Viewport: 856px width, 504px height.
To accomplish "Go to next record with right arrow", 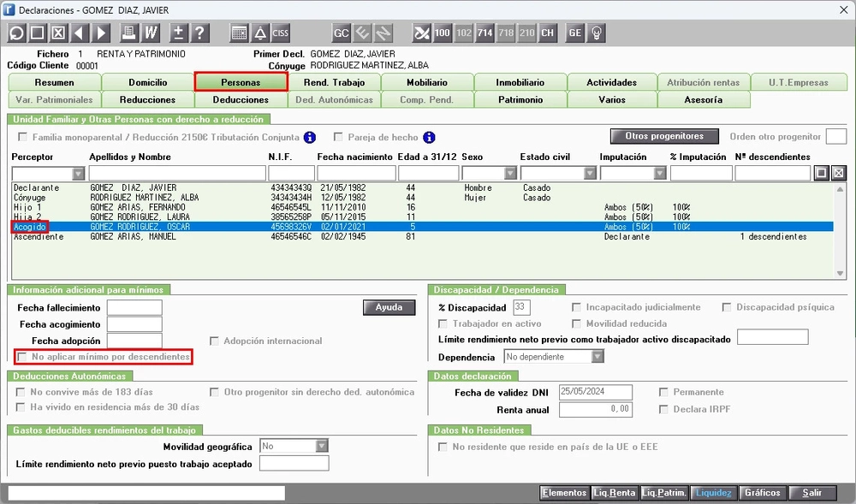I will point(101,33).
